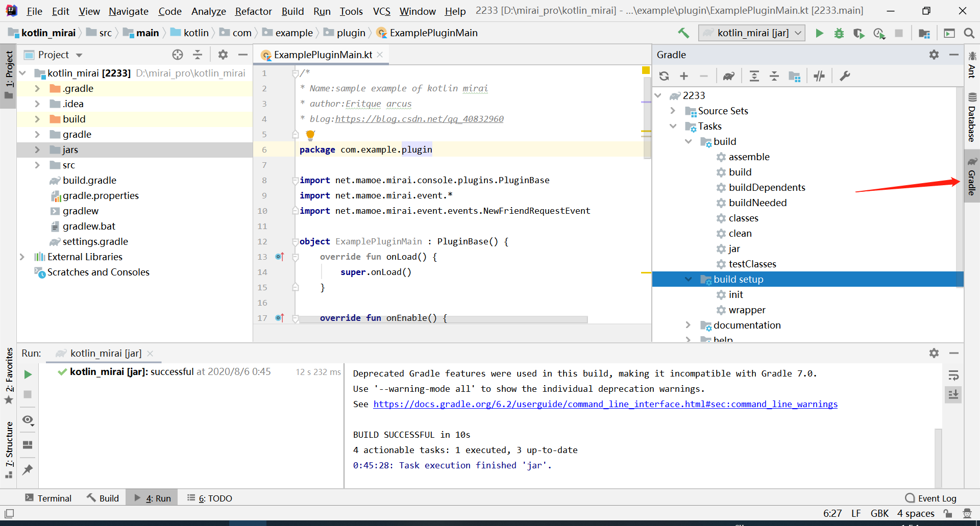Click the Debug bug icon

tap(839, 33)
